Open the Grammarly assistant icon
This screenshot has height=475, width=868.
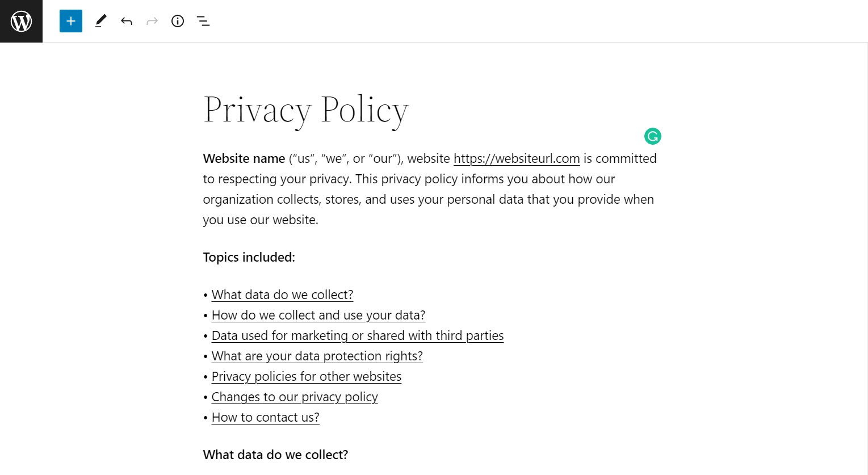(652, 136)
